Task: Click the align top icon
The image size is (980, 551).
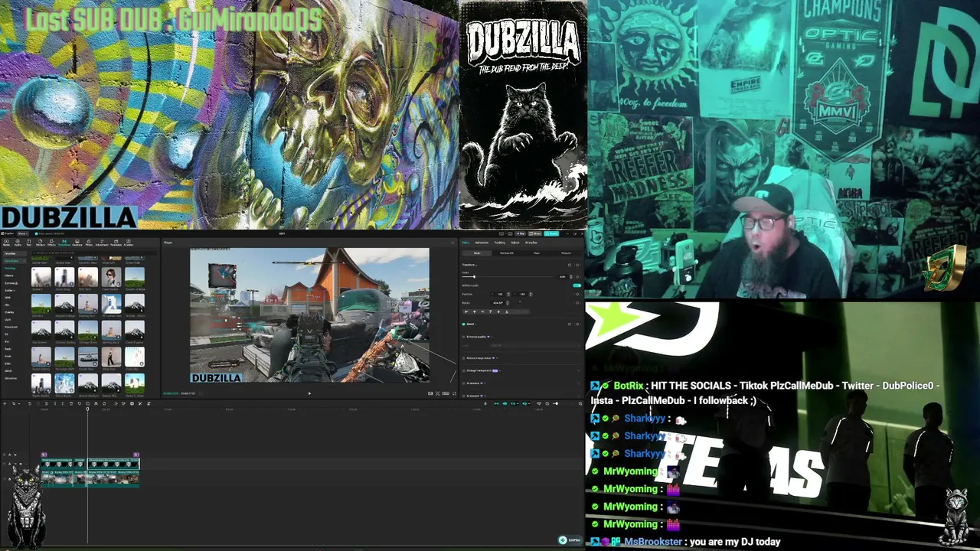Action: coord(491,311)
